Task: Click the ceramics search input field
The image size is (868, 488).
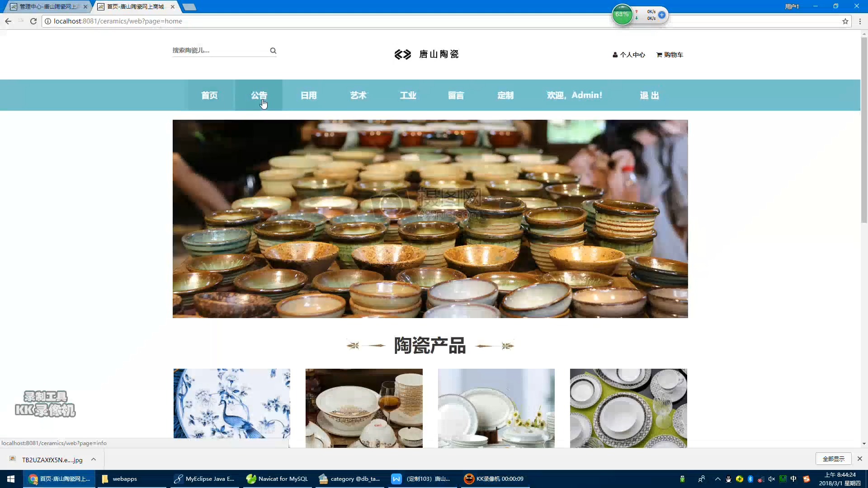Action: 221,50
